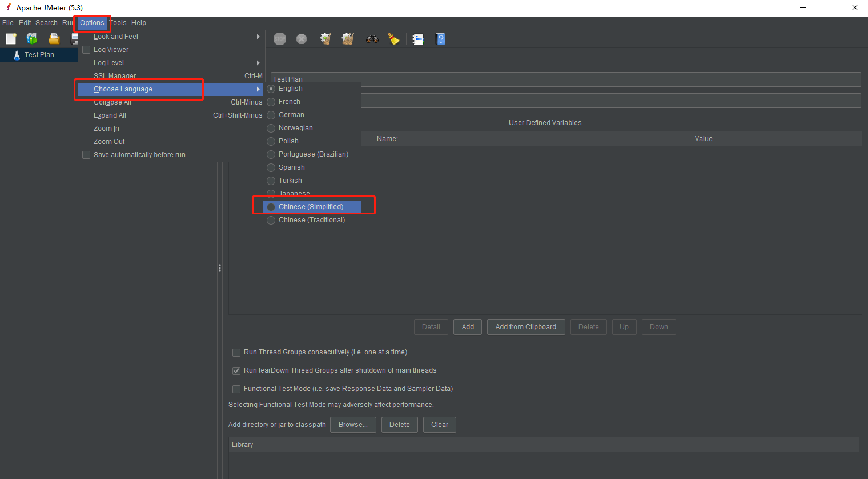Open the Function Helper list icon
The height and width of the screenshot is (479, 868).
coord(419,39)
